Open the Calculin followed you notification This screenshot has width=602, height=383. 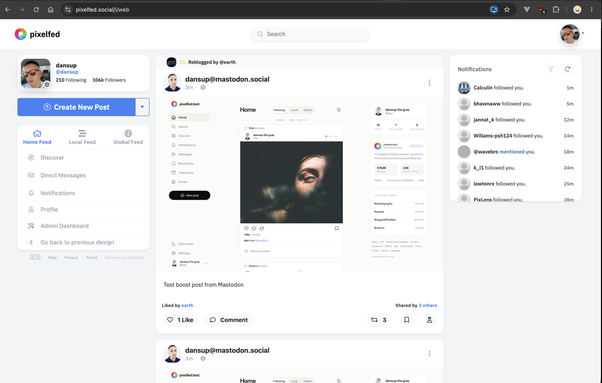[x=516, y=88]
